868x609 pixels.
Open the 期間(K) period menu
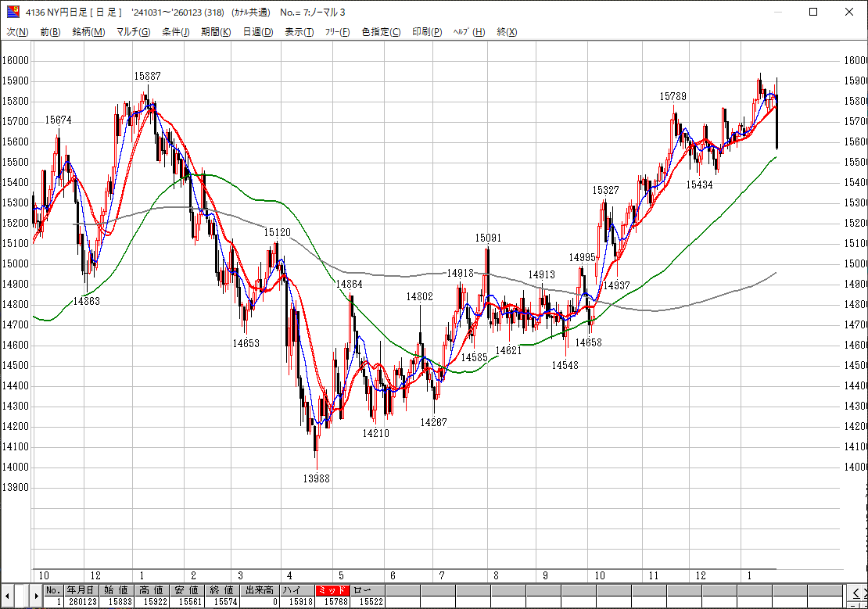coord(216,32)
